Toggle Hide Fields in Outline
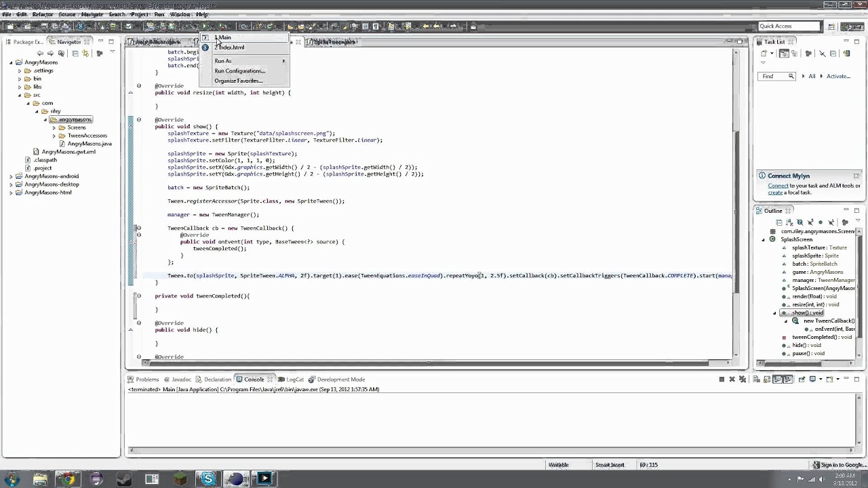The image size is (868, 488). (x=800, y=222)
